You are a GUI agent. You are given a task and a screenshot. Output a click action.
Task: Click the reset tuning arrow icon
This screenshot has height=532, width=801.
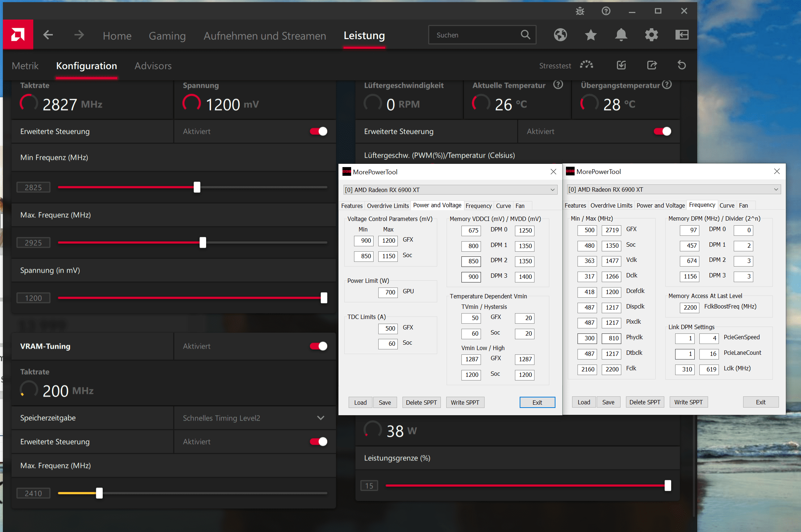tap(681, 65)
